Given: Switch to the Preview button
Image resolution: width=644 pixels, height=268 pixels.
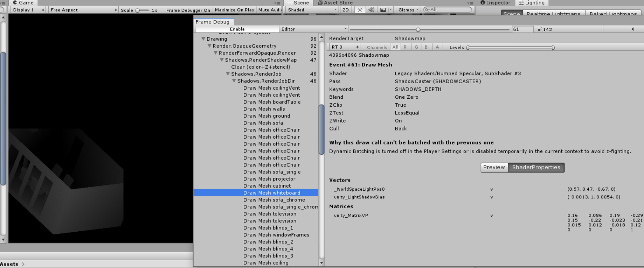Looking at the screenshot, I should point(494,168).
